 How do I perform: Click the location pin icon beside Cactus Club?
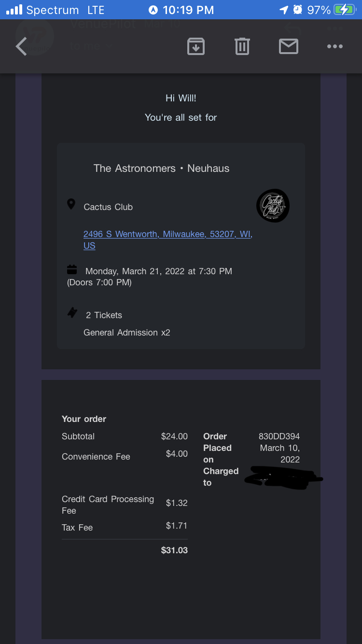click(x=71, y=204)
